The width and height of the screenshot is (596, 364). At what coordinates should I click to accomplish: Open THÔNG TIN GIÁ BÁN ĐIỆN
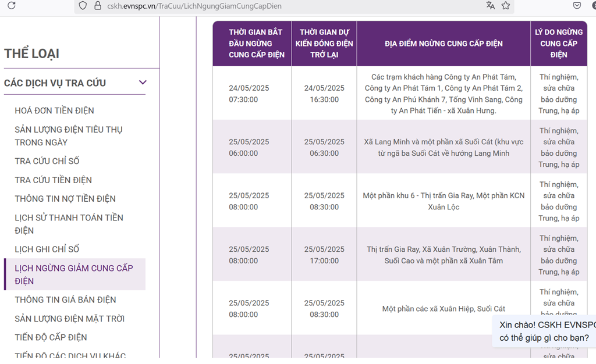(x=65, y=299)
